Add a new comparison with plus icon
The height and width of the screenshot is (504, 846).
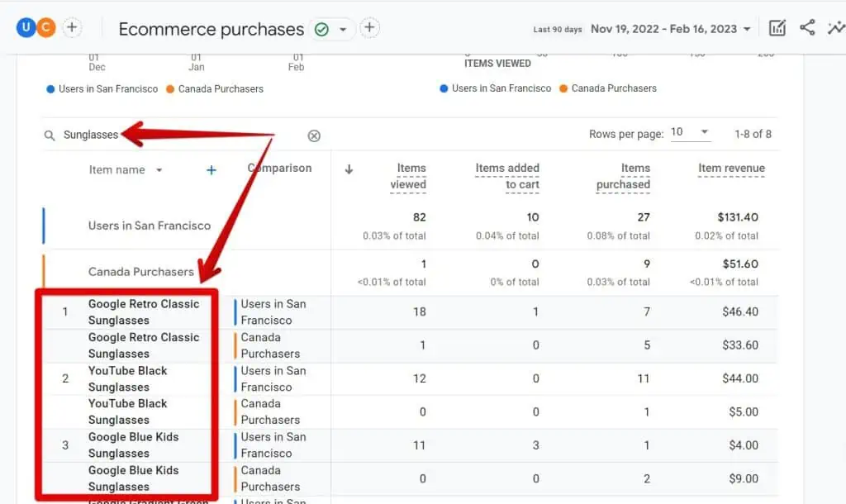tap(72, 28)
